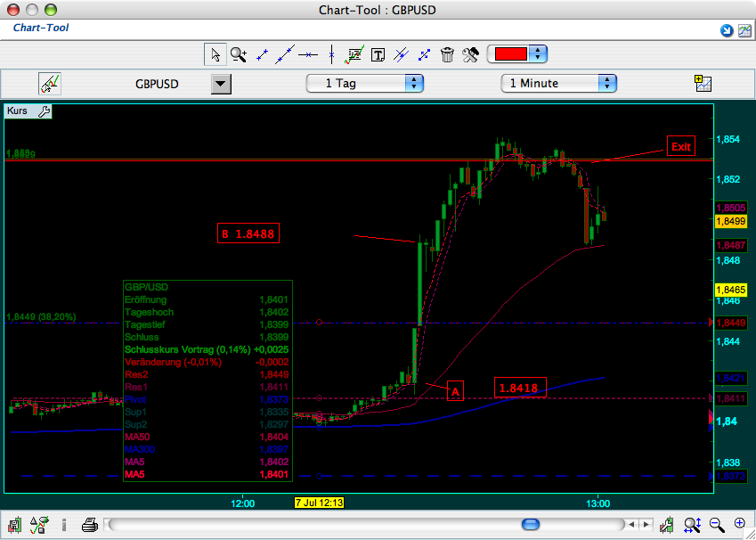Click the red color swatch
The height and width of the screenshot is (540, 756).
coord(510,54)
